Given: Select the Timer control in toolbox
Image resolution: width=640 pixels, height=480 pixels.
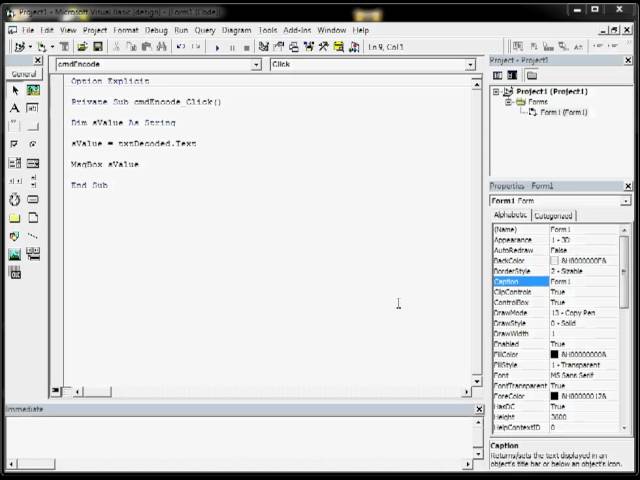Looking at the screenshot, I should [x=15, y=200].
